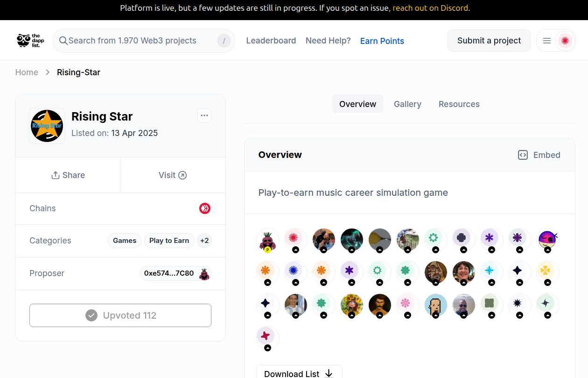Expand the +2 hidden categories badge
Image resolution: width=588 pixels, height=378 pixels.
(x=204, y=241)
